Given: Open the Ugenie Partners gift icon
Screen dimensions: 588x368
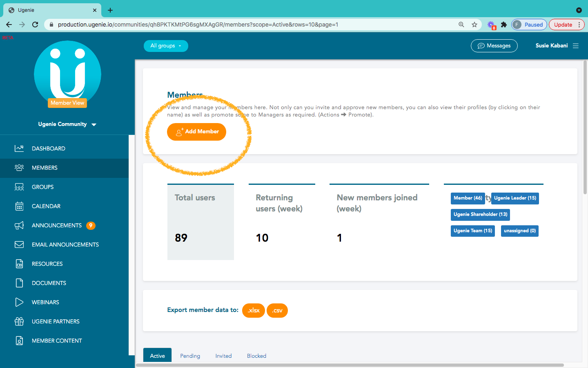Looking at the screenshot, I should [x=19, y=321].
